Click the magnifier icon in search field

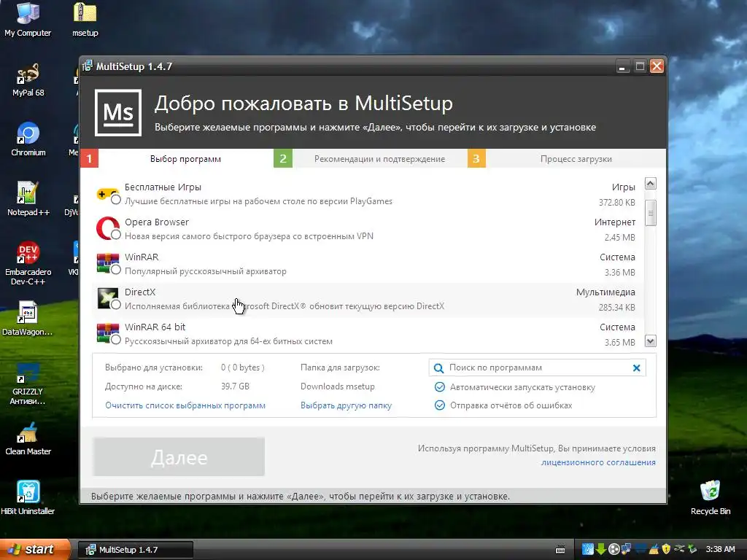coord(438,368)
